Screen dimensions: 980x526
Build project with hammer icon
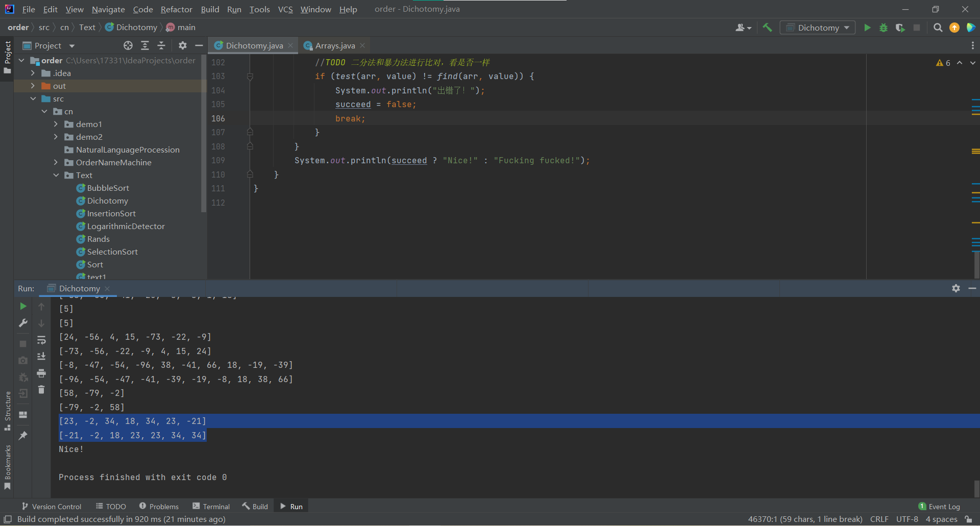(x=767, y=28)
